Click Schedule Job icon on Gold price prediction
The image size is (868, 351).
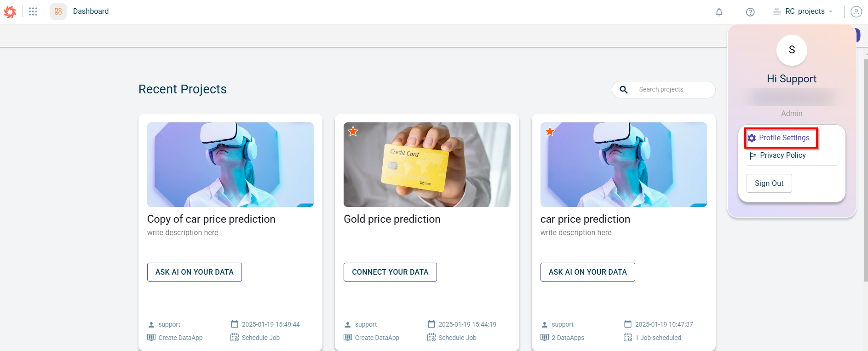coord(431,338)
